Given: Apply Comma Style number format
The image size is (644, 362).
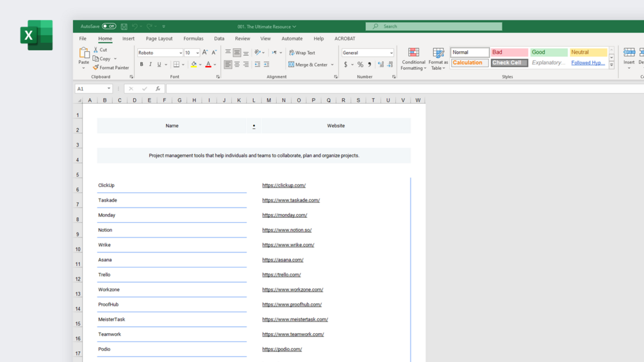Looking at the screenshot, I should coord(369,65).
